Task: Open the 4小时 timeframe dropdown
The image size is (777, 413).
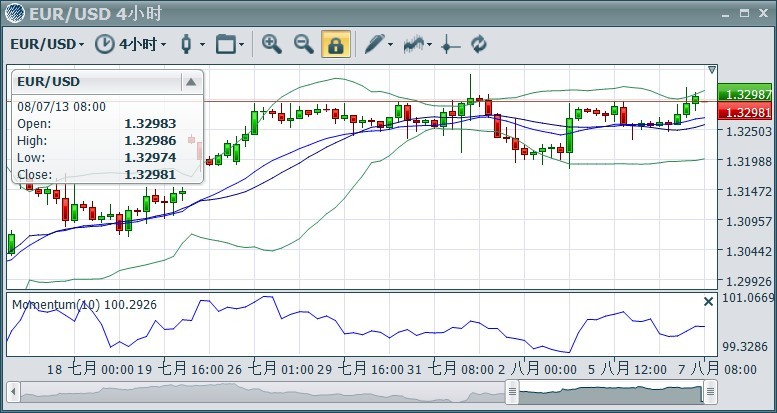Action: (x=142, y=44)
